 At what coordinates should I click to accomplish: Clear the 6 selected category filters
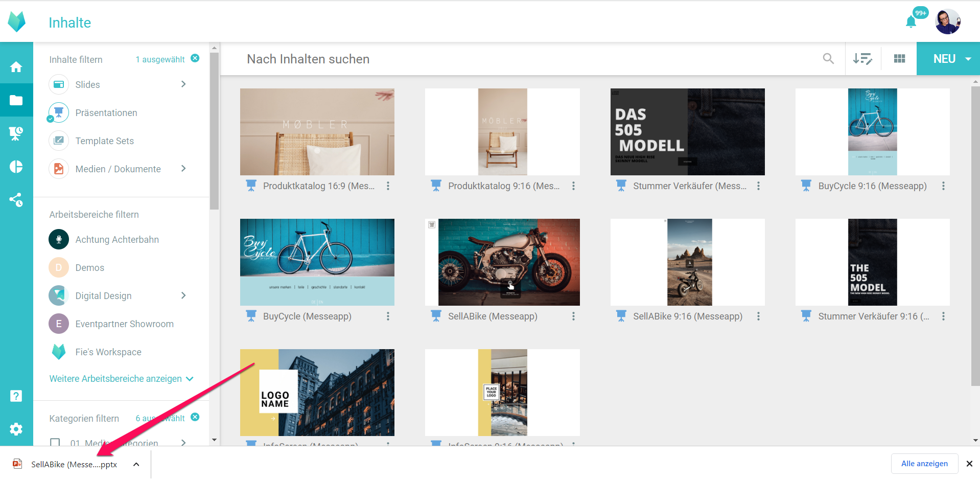pos(195,417)
